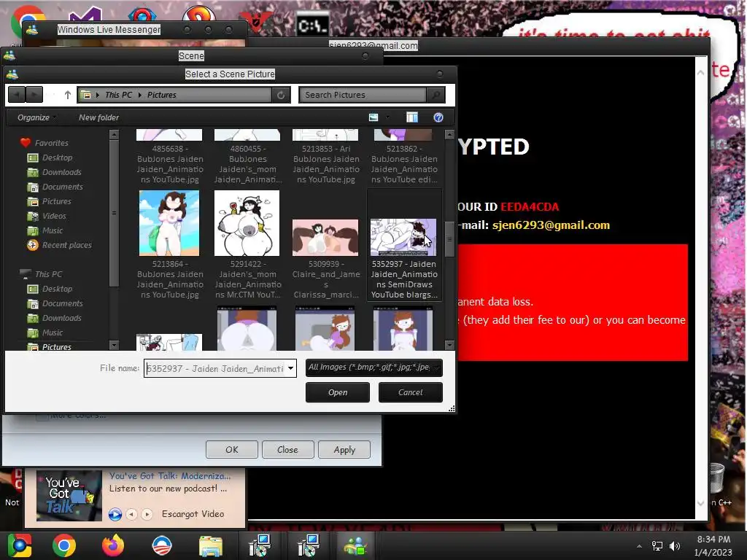This screenshot has width=747, height=560.
Task: Click Apply in the Scene dialog
Action: 344,449
